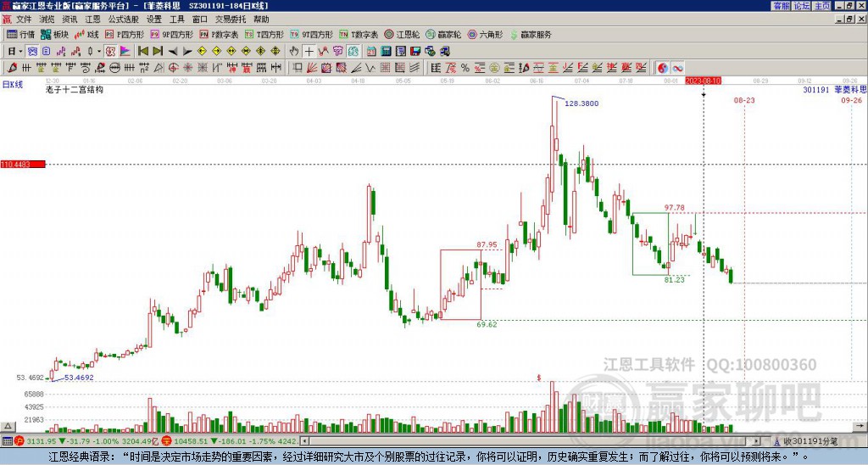Select the red pen drawing tool
The image size is (868, 465).
pos(12,68)
